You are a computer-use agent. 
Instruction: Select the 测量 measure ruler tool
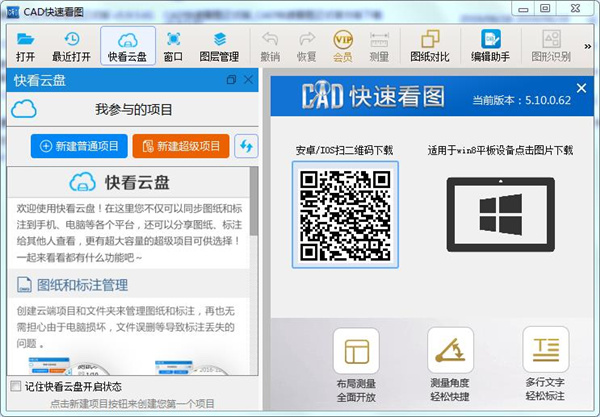[379, 46]
